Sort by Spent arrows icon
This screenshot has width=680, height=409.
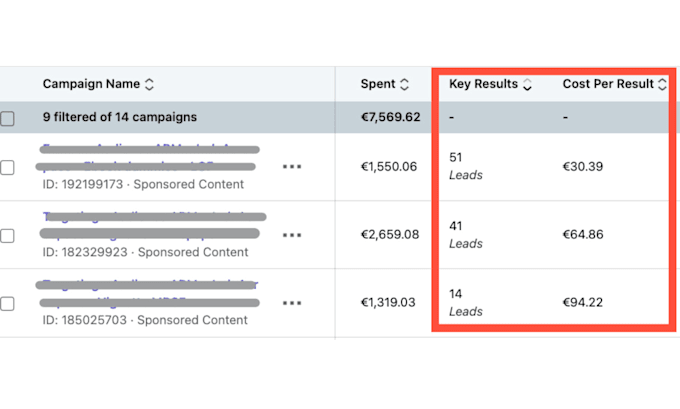click(404, 84)
